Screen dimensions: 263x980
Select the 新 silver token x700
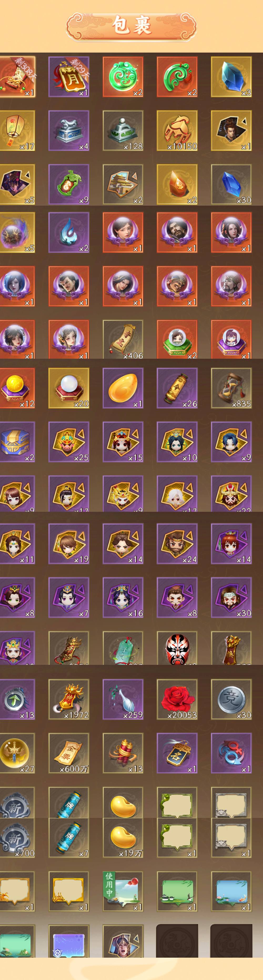pos(17,838)
